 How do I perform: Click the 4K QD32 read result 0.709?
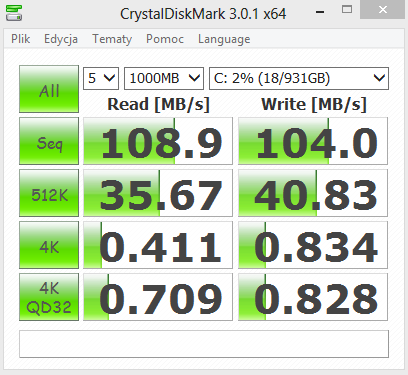point(158,297)
